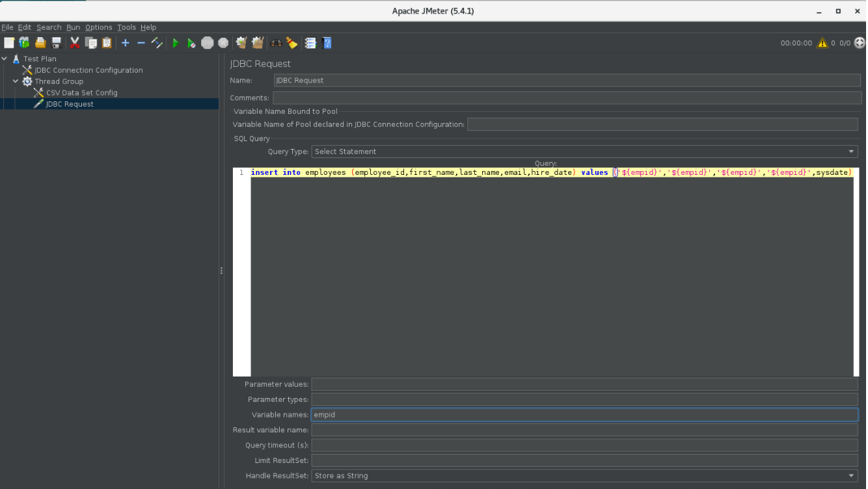Image resolution: width=868 pixels, height=489 pixels.
Task: Select CSV Data Set Config in tree
Action: pos(81,93)
